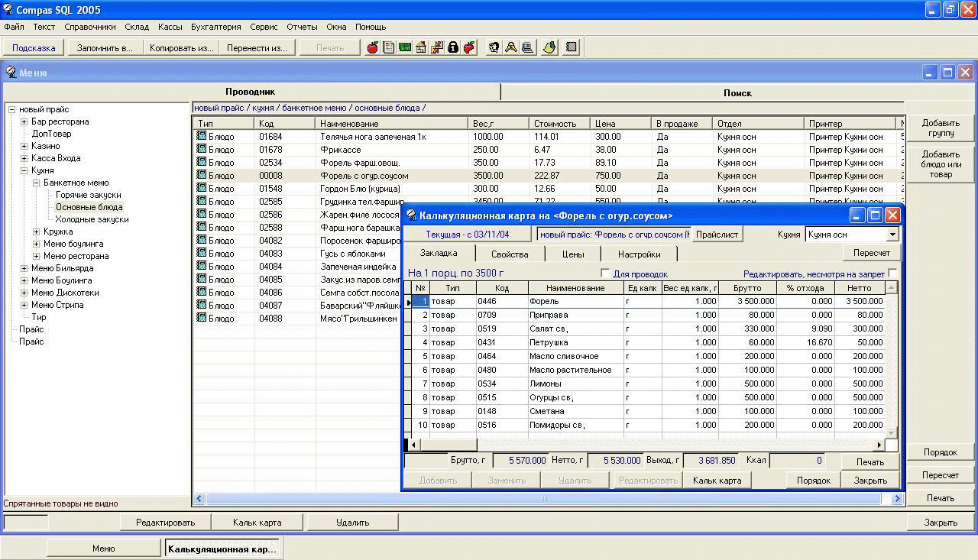Open the Настройки tab in dialog

click(640, 254)
